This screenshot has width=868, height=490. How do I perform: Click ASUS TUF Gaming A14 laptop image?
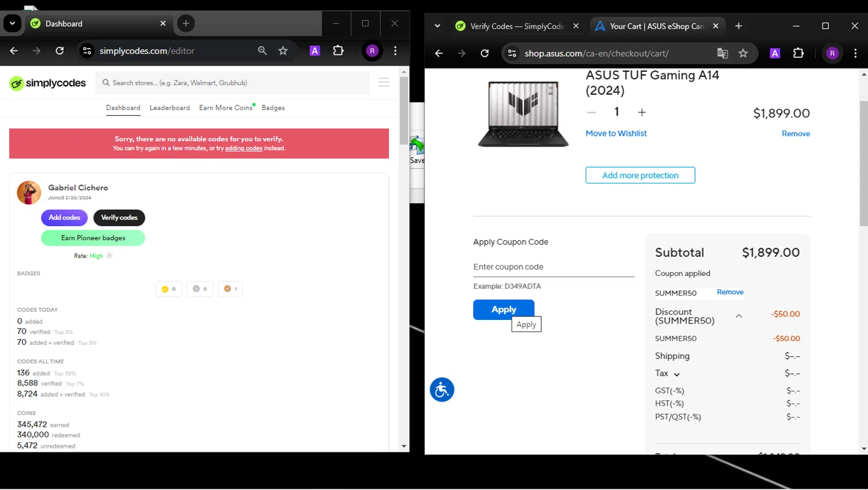point(523,114)
